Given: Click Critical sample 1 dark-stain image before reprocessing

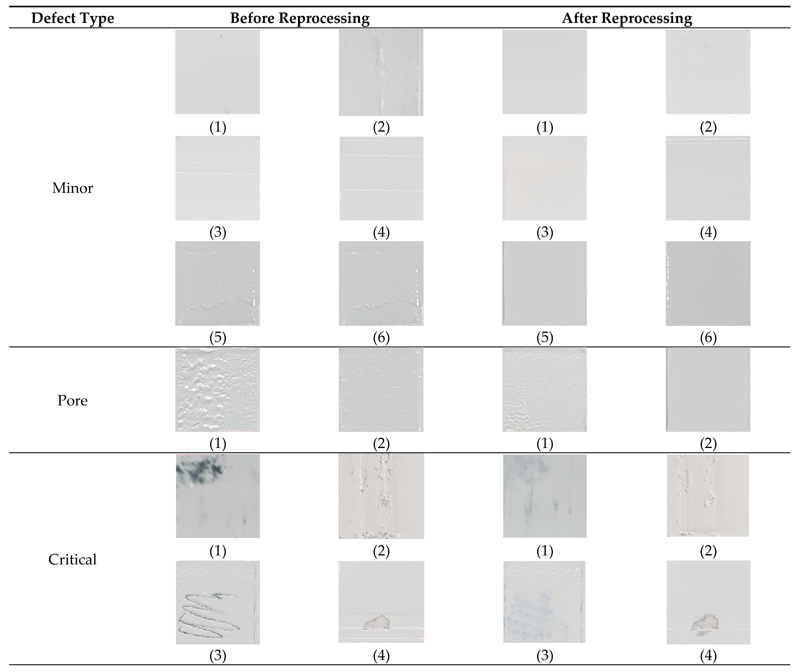Looking at the screenshot, I should tap(218, 496).
